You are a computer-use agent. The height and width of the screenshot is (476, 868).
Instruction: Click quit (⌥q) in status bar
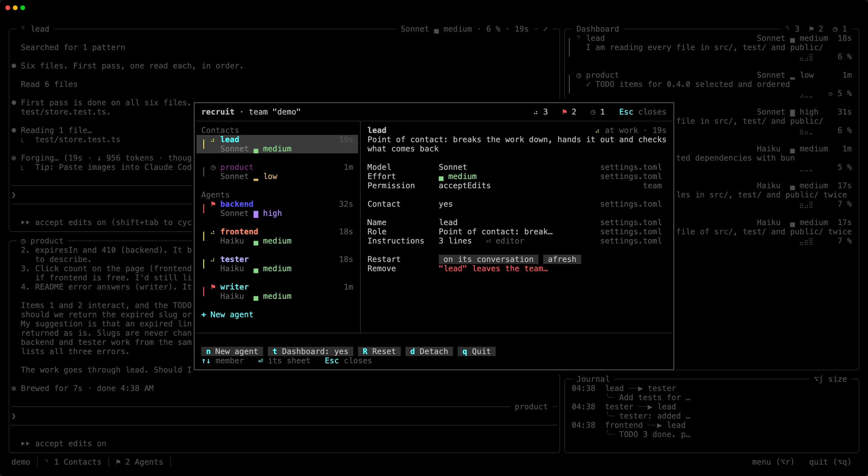[830, 462]
